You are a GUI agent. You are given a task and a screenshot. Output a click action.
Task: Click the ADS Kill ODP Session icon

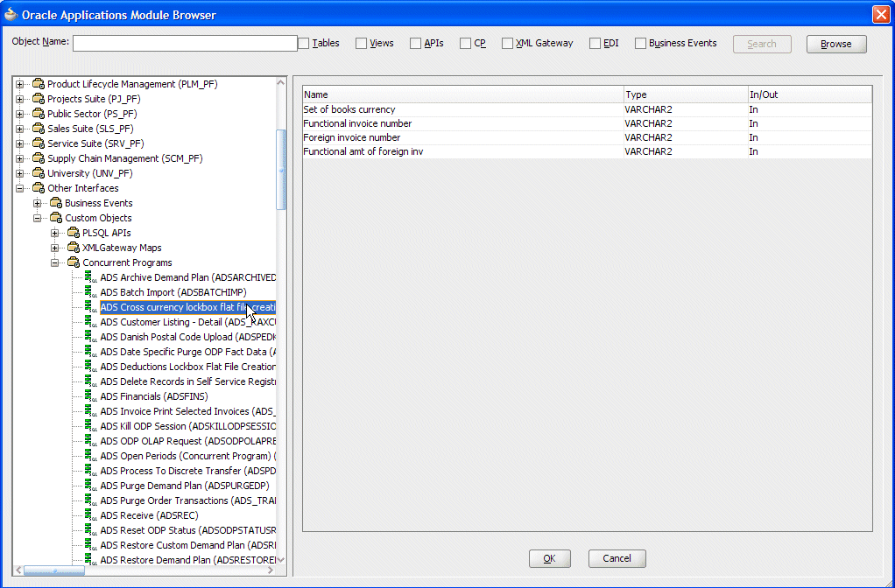pyautogui.click(x=91, y=426)
